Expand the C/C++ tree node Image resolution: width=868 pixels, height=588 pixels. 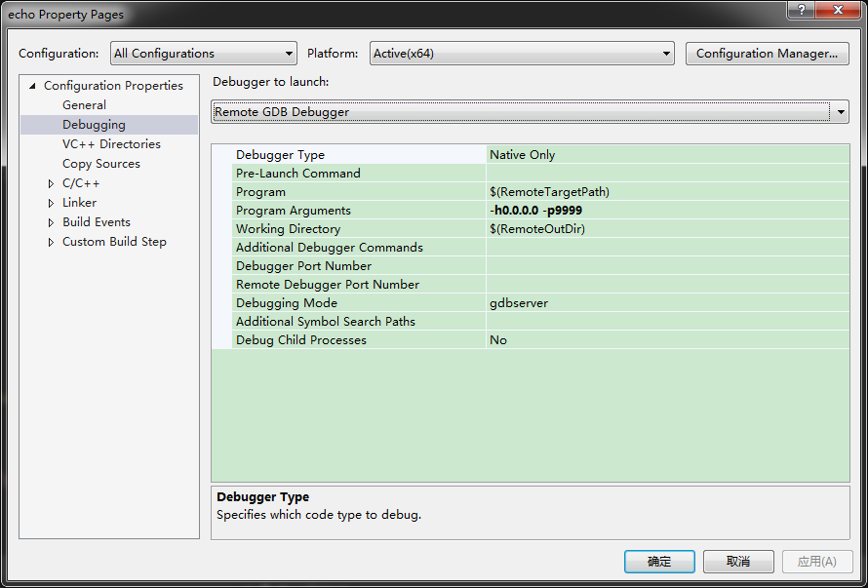pyautogui.click(x=52, y=183)
